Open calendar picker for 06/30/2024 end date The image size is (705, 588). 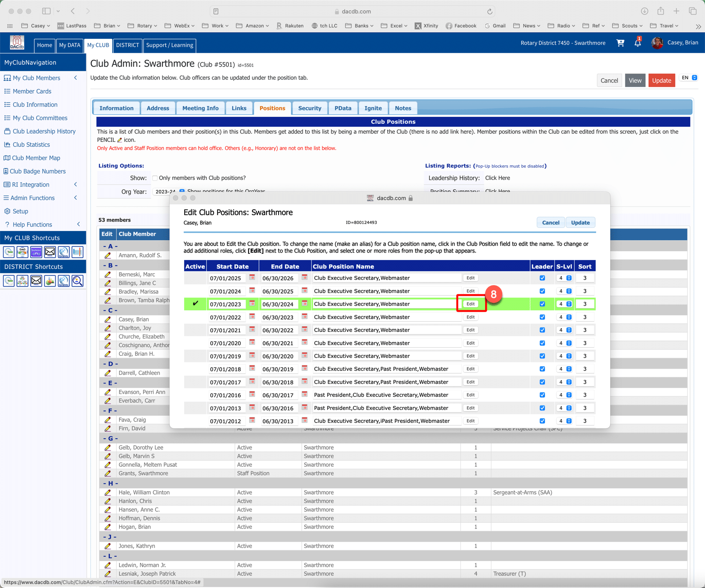point(304,304)
